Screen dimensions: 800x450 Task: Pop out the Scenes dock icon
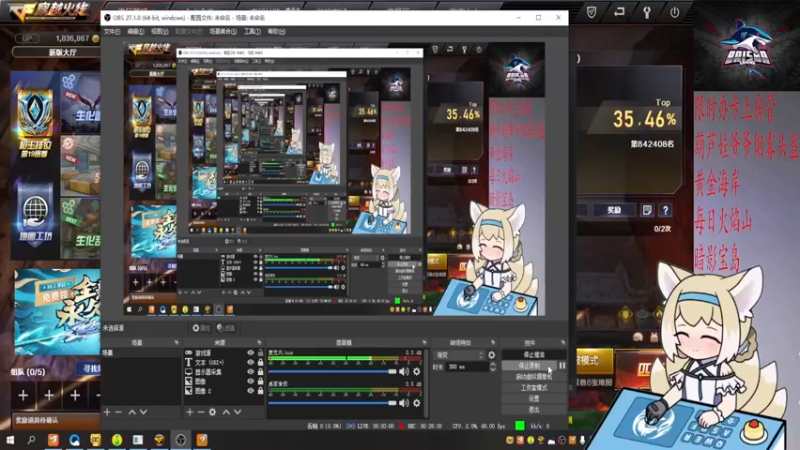click(177, 342)
